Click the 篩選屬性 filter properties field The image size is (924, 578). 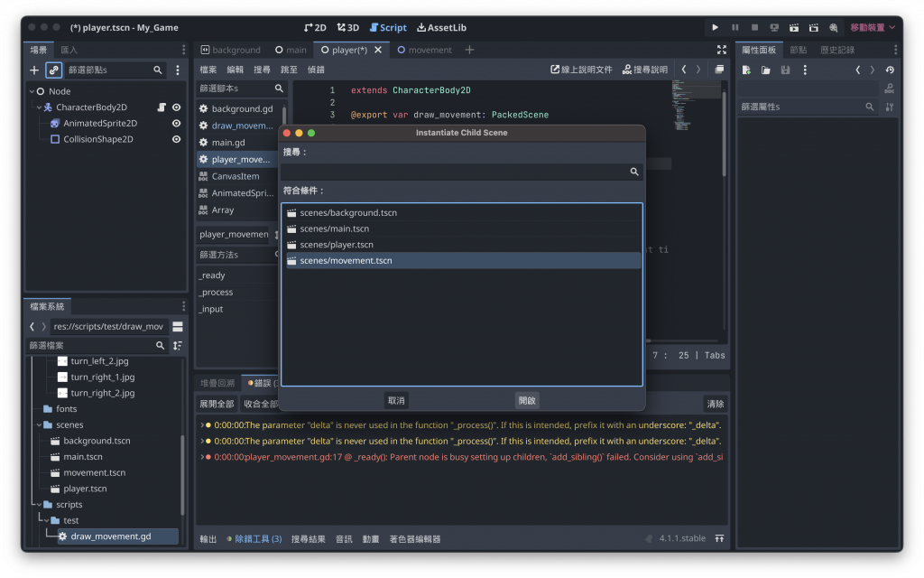click(808, 107)
